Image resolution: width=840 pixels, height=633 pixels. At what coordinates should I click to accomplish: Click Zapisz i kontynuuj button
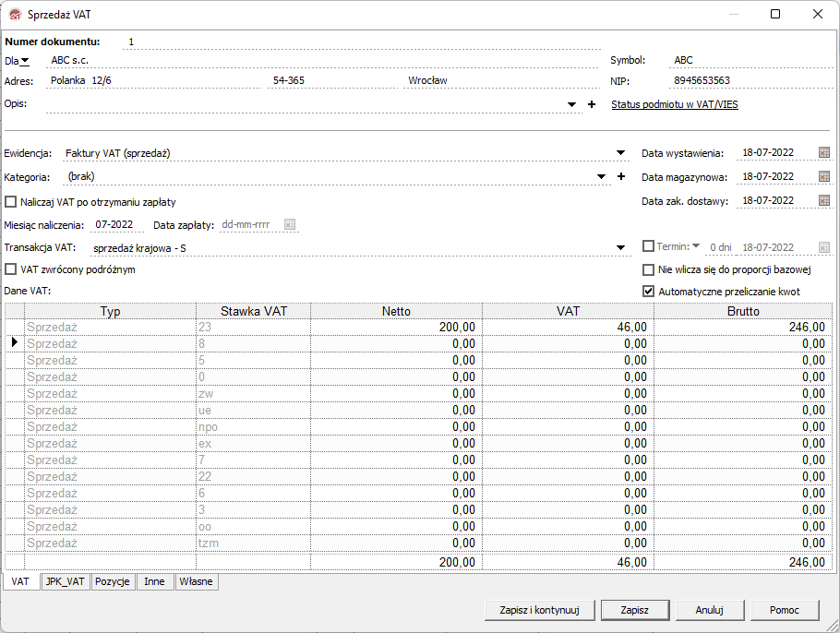539,610
